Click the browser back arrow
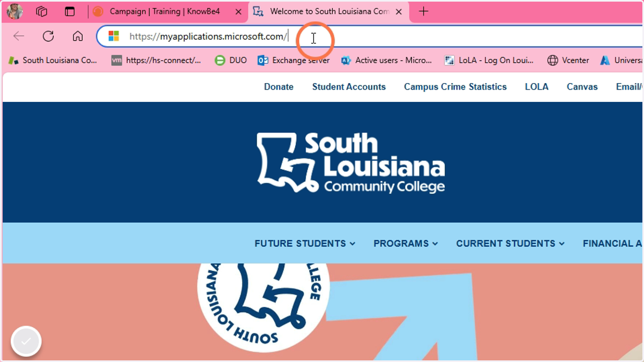The image size is (644, 362). [x=19, y=36]
